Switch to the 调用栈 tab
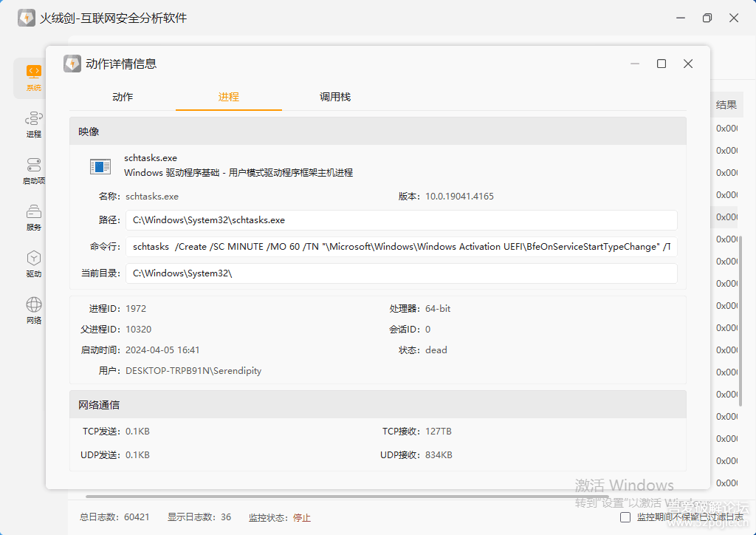The image size is (756, 535). pyautogui.click(x=334, y=97)
